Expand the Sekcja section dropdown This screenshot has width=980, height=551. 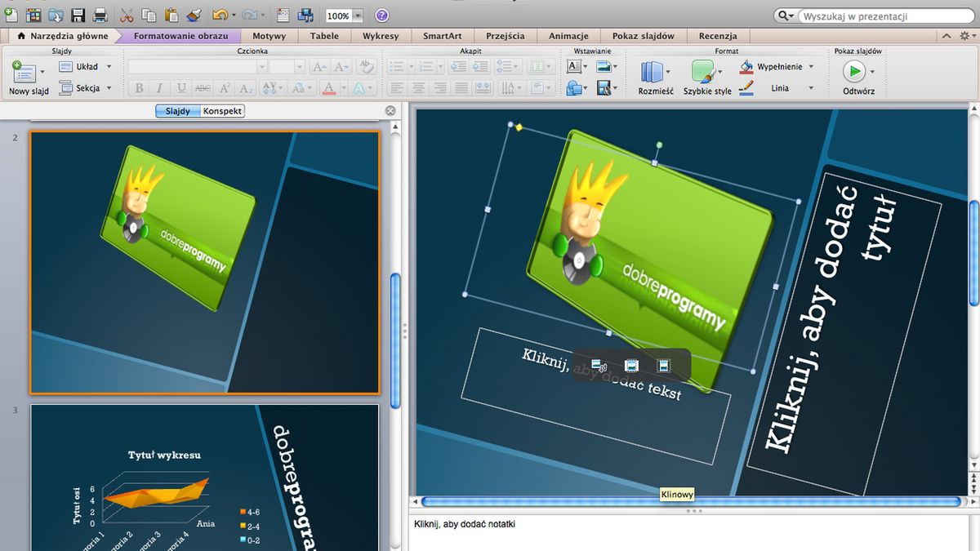(x=109, y=88)
